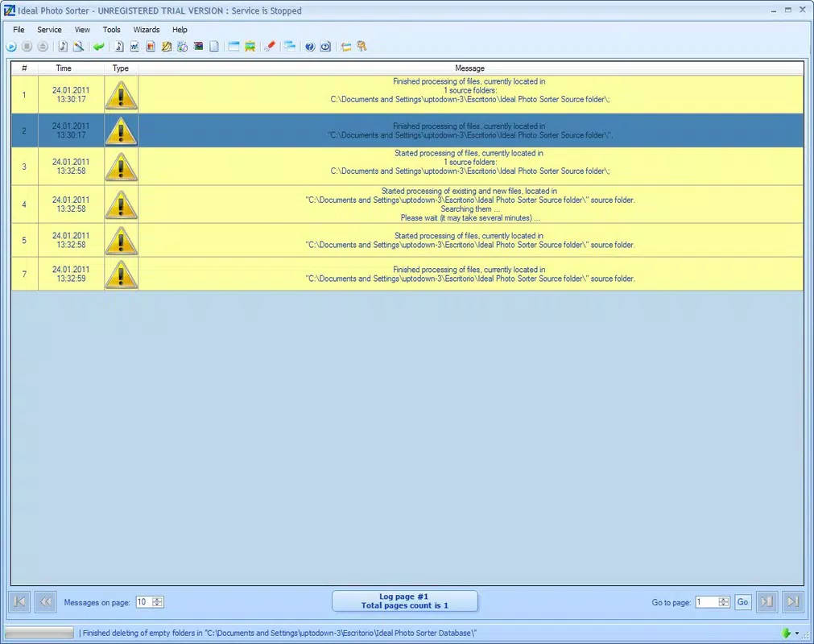Select log row 3 time 13:32:58

[x=71, y=167]
